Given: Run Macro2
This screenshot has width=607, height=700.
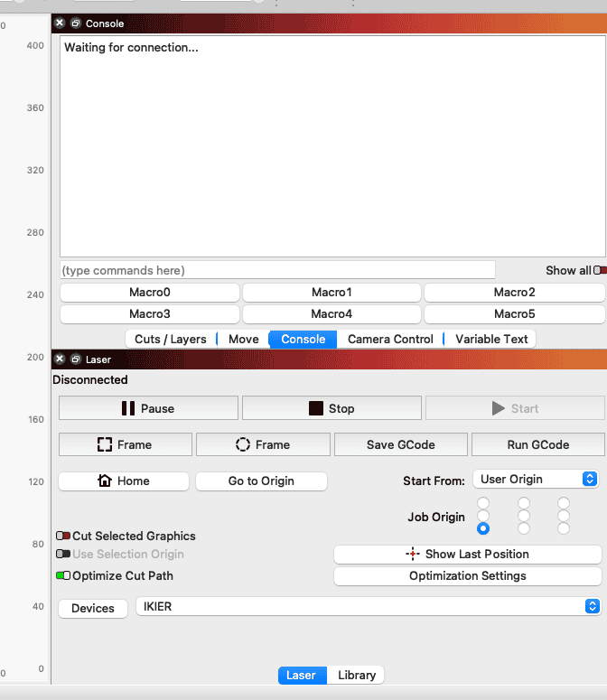Looking at the screenshot, I should tap(514, 292).
